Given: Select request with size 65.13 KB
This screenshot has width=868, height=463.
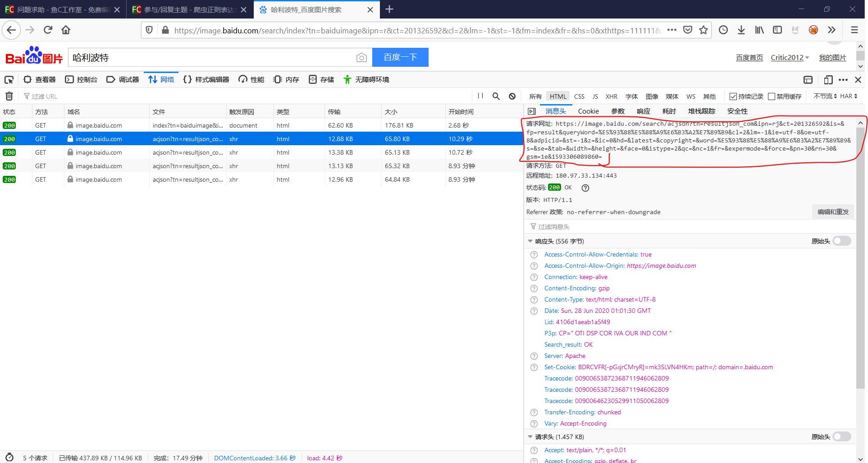Looking at the screenshot, I should tap(261, 152).
